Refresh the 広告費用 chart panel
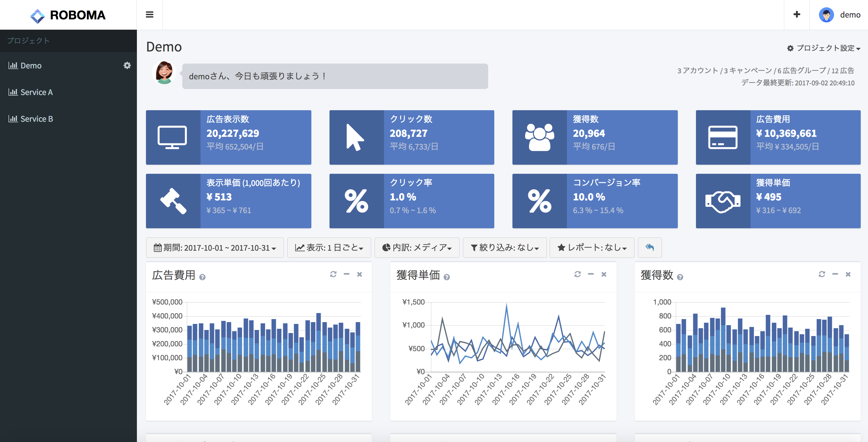Image resolution: width=868 pixels, height=442 pixels. [x=333, y=274]
